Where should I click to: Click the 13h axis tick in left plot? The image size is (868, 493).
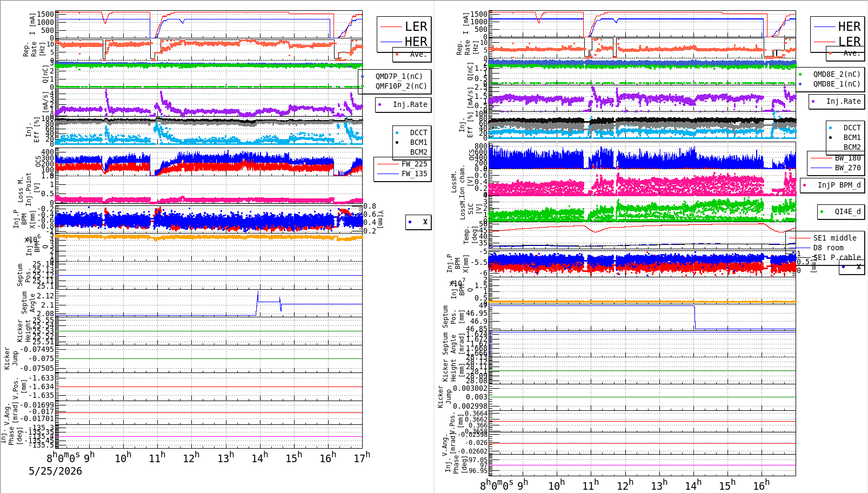click(225, 457)
